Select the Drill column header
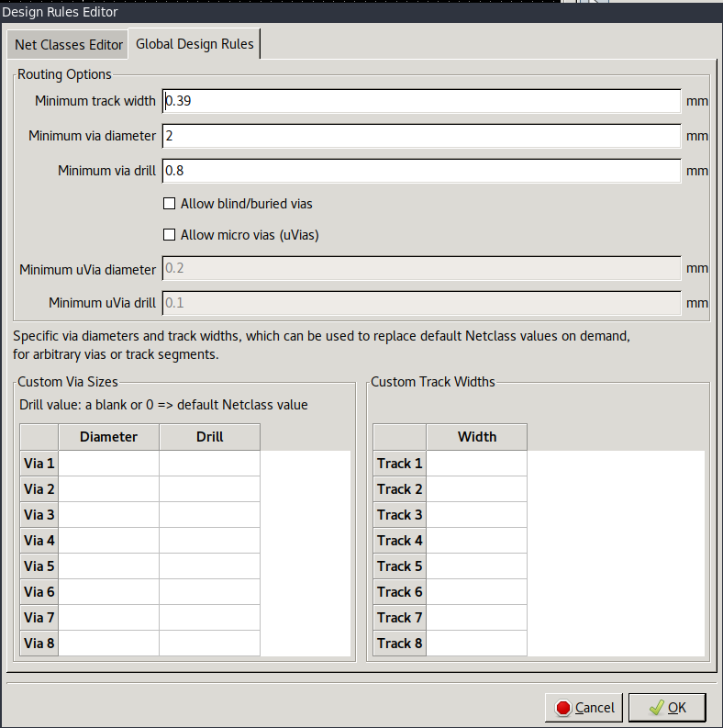 tap(210, 437)
